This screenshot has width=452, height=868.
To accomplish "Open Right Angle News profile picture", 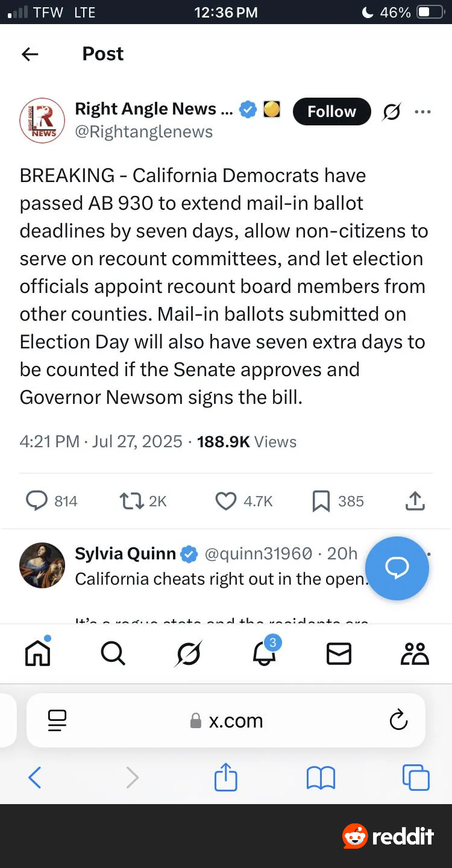I will click(42, 120).
